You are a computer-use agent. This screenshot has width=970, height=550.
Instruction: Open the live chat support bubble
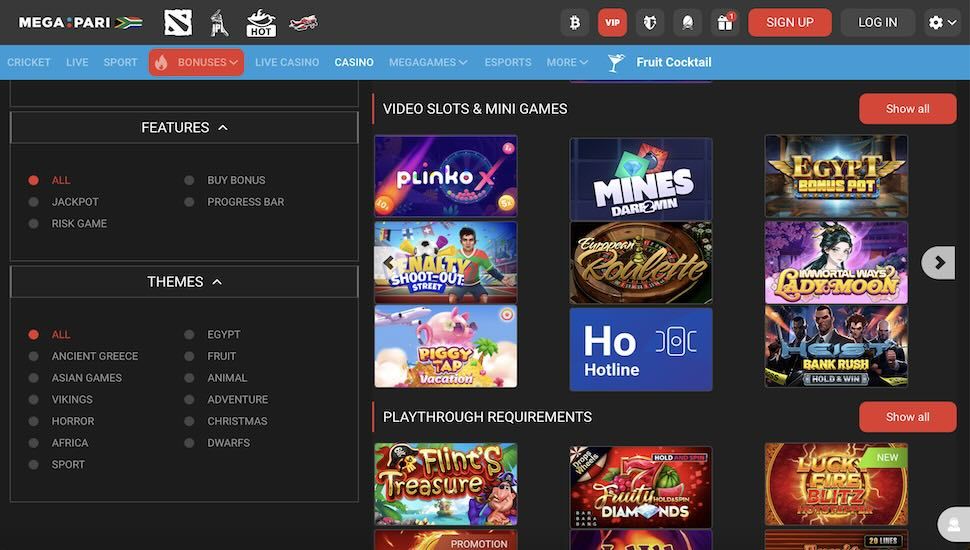pos(954,525)
